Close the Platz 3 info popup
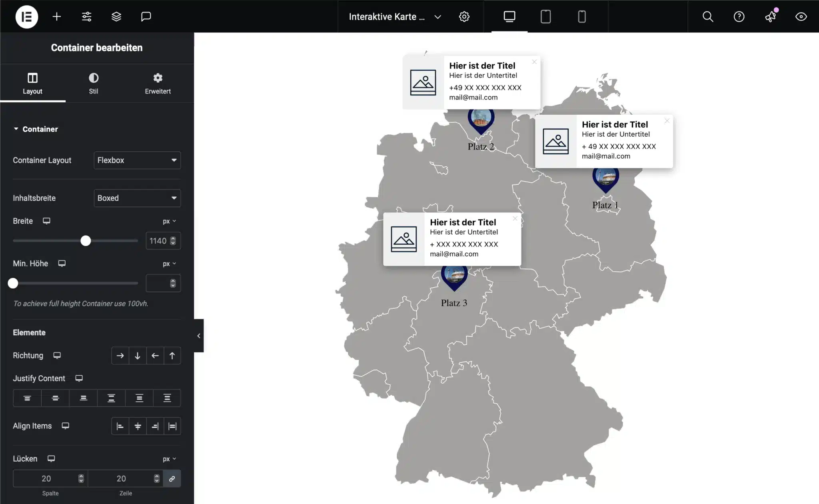The image size is (819, 504). [x=515, y=219]
